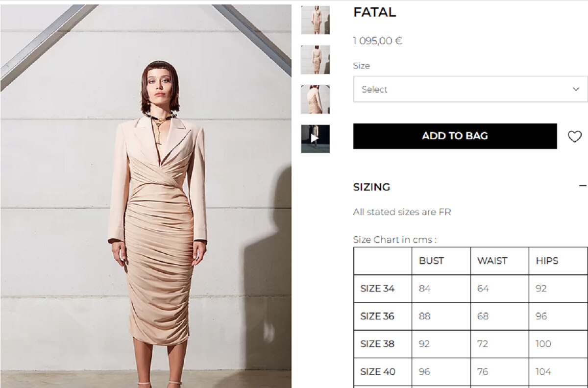View the second thumbnail showing the dress back
Screen dimensions: 588x388
coord(315,60)
